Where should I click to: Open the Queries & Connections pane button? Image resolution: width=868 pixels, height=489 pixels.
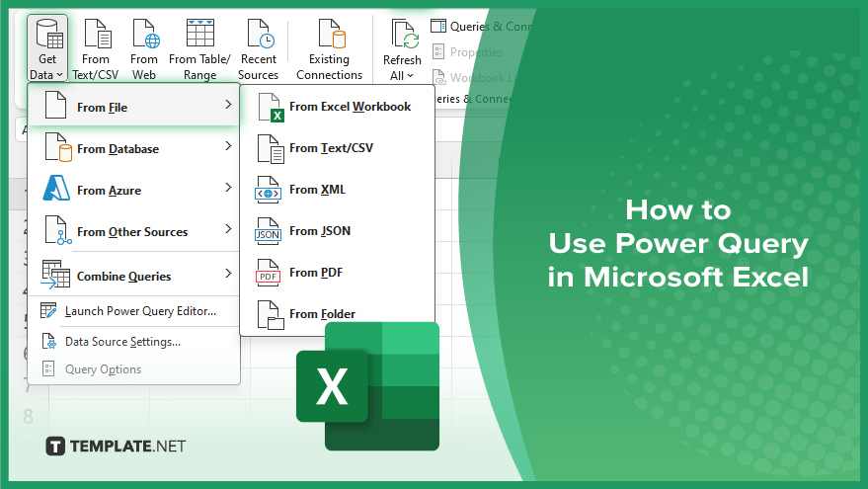tap(481, 26)
